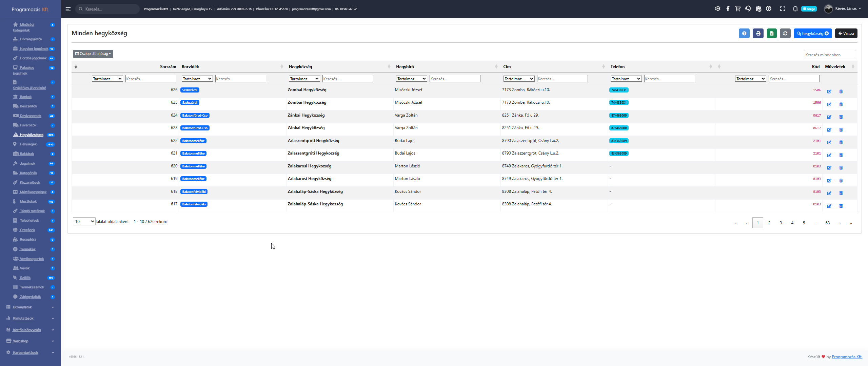Refresh the hegyközség list

tap(785, 34)
